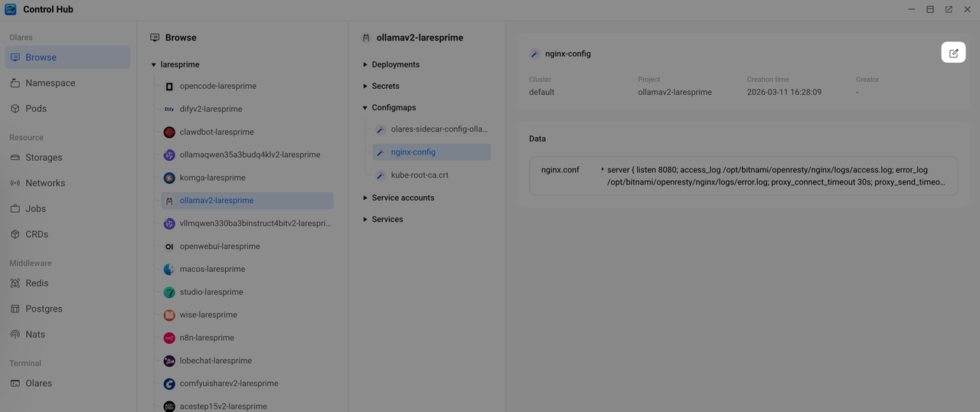The width and height of the screenshot is (980, 412).
Task: Select opencode-laresprime project
Action: [x=247, y=86]
